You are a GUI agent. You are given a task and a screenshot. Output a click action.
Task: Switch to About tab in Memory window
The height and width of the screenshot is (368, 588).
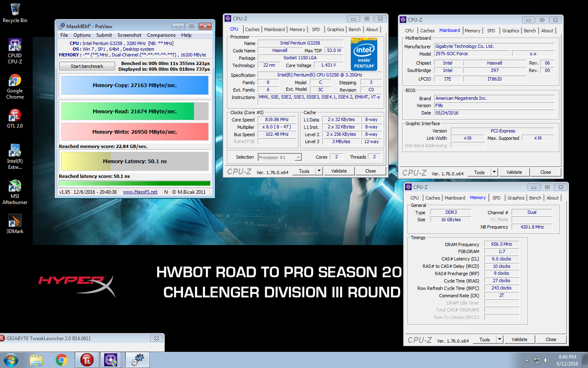point(552,198)
